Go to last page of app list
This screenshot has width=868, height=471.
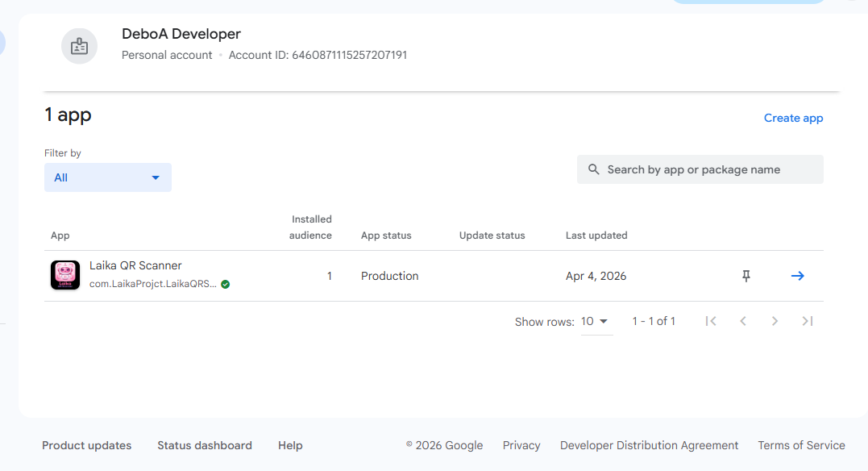807,321
